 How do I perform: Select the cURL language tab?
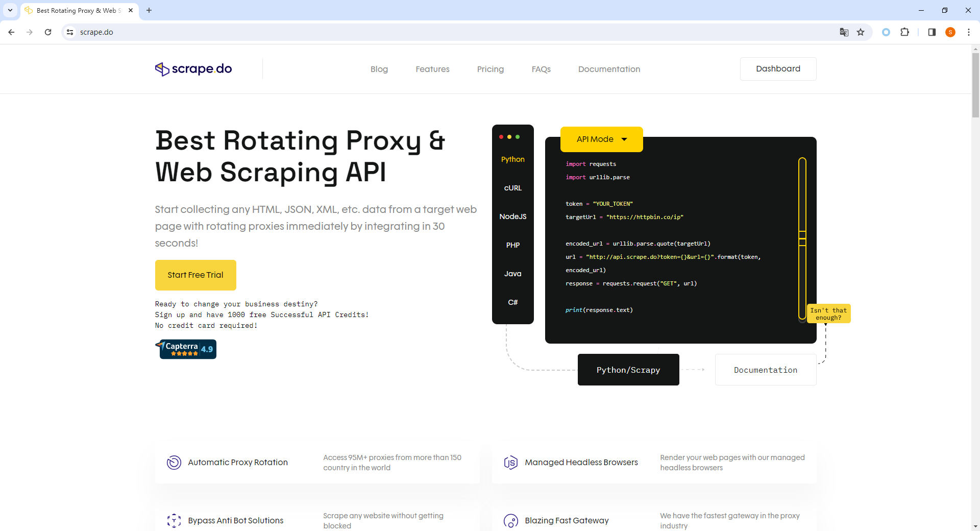pos(513,188)
